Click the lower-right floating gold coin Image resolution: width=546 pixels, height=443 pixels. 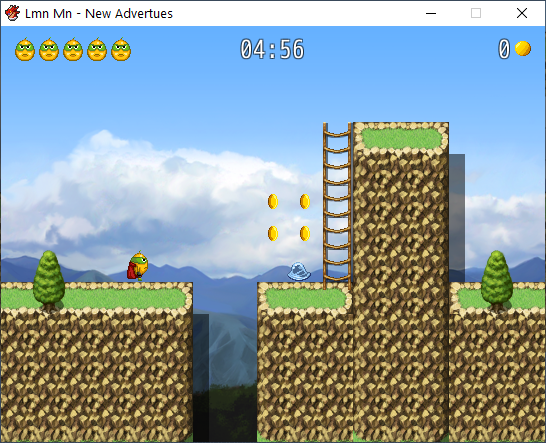tap(305, 233)
